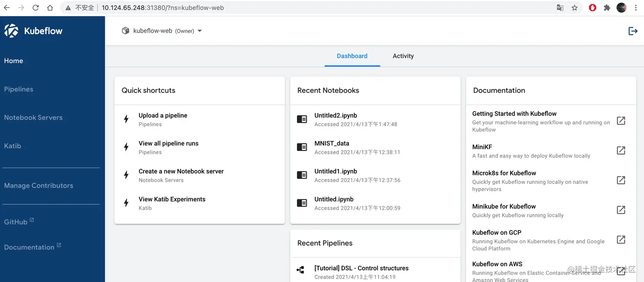The width and height of the screenshot is (644, 282).
Task: Open Pipelines in the sidebar
Action: pyautogui.click(x=19, y=89)
